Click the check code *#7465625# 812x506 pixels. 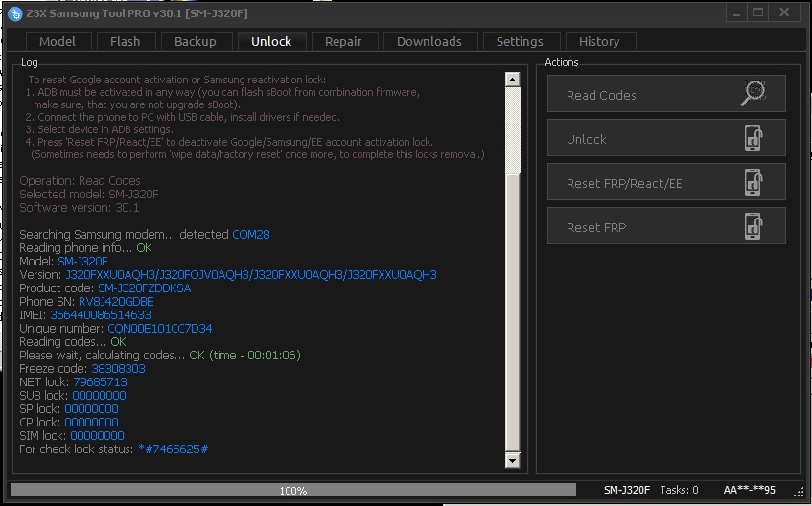[x=173, y=449]
